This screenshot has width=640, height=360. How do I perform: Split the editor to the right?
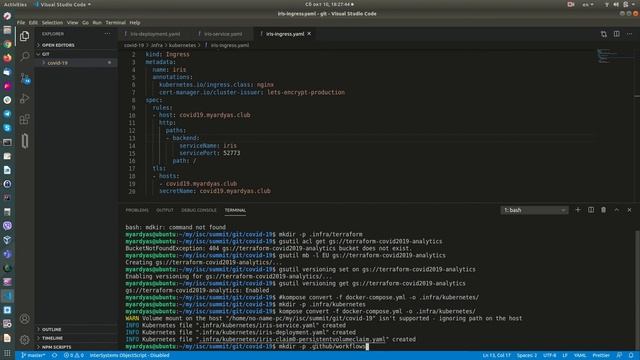tap(616, 34)
